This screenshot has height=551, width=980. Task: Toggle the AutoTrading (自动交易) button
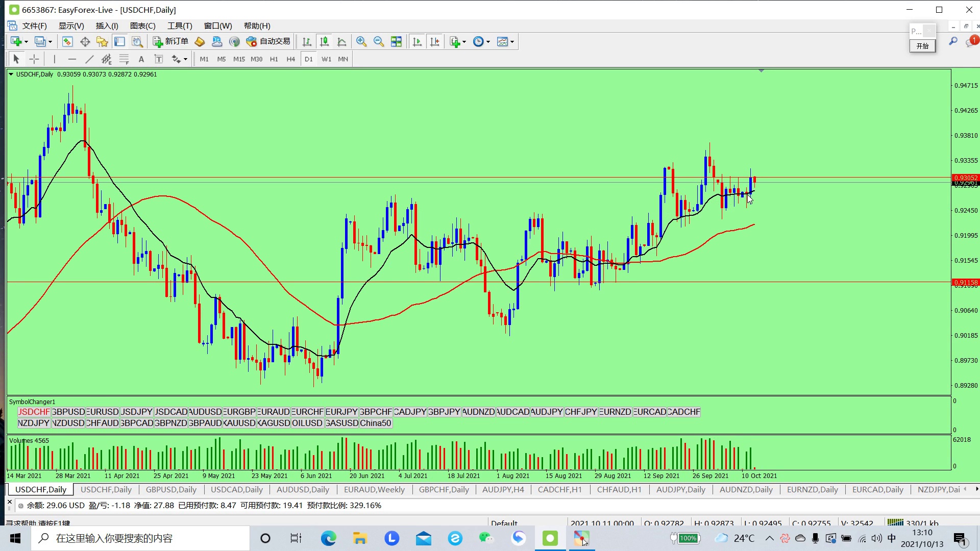(268, 41)
